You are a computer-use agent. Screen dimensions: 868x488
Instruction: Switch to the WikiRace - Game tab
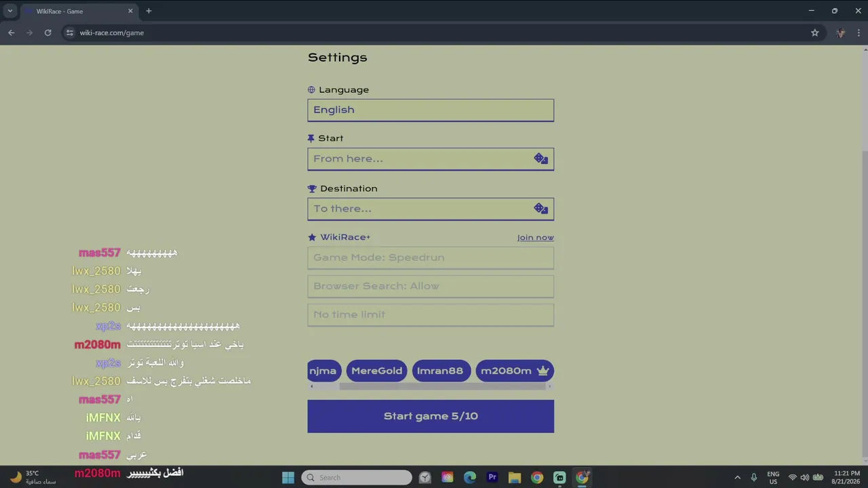[78, 11]
